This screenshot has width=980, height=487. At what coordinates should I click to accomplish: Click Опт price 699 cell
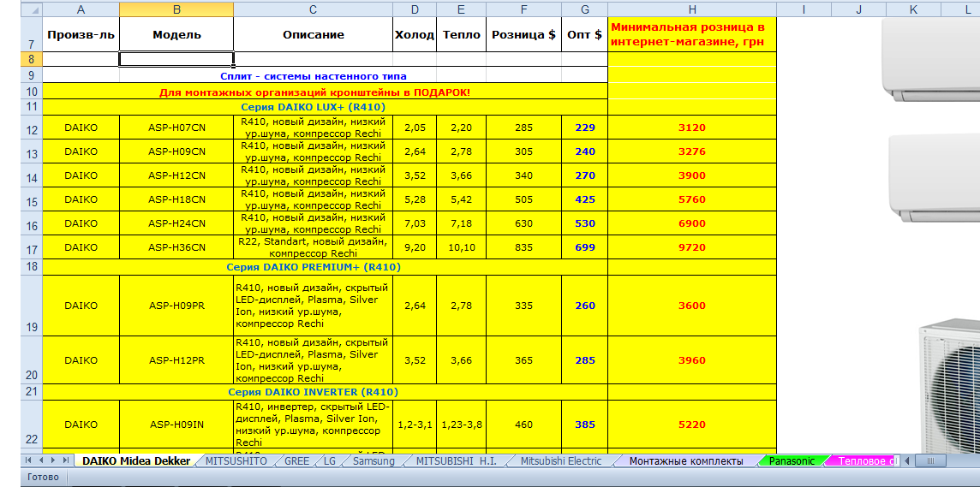coord(585,247)
